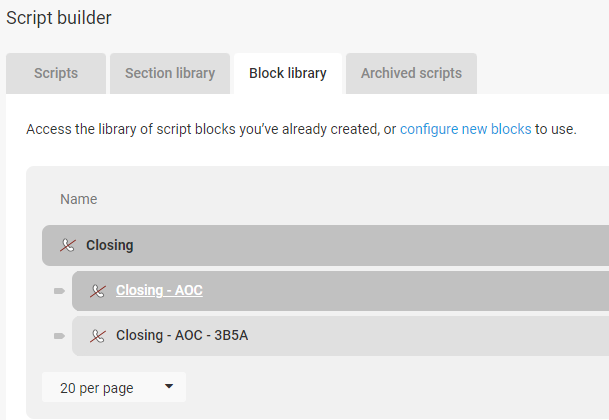Click the Script builder page title
Screen dimensions: 609x420
[59, 18]
